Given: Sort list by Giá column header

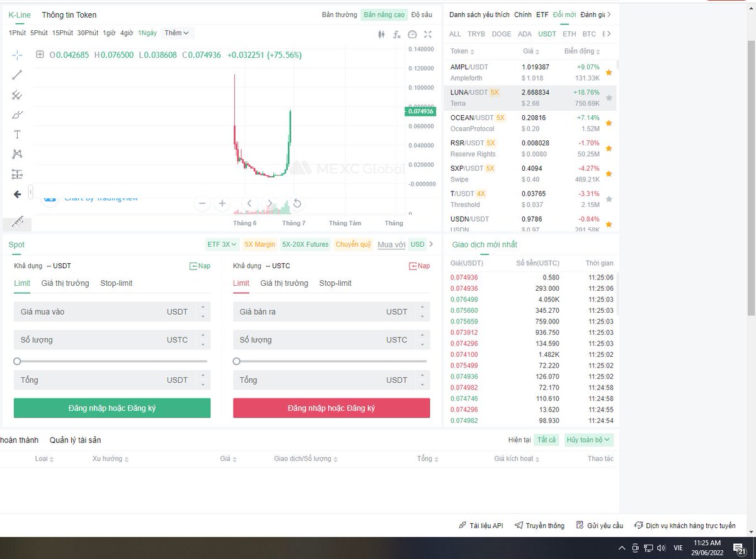Looking at the screenshot, I should [x=531, y=51].
